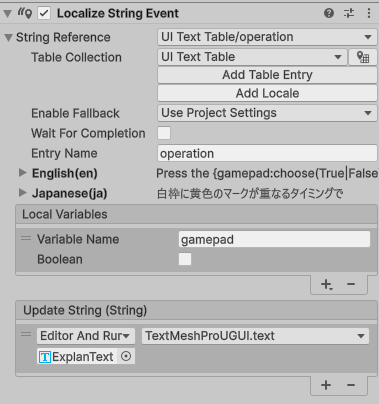
Task: Open the TextMeshProUGUI.text function dropdown
Action: click(255, 336)
